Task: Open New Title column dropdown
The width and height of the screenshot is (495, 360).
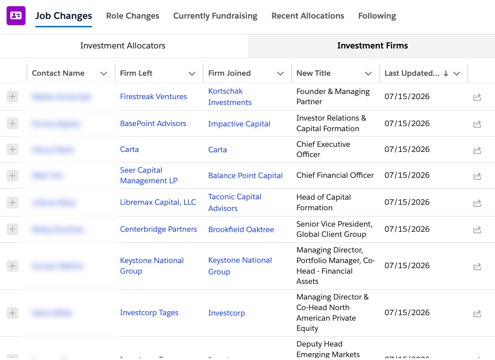Action: click(368, 73)
